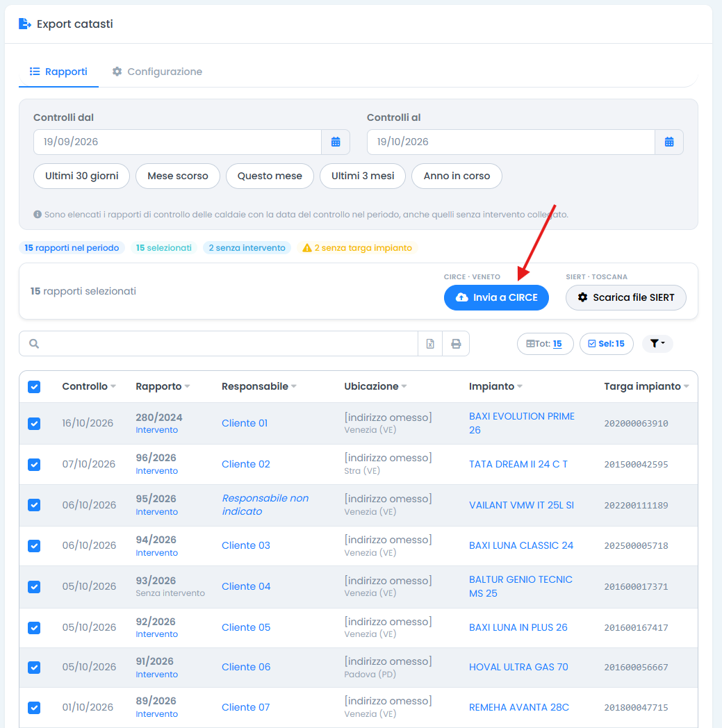The height and width of the screenshot is (728, 722).
Task: Select Questo mese preset
Action: 270,176
